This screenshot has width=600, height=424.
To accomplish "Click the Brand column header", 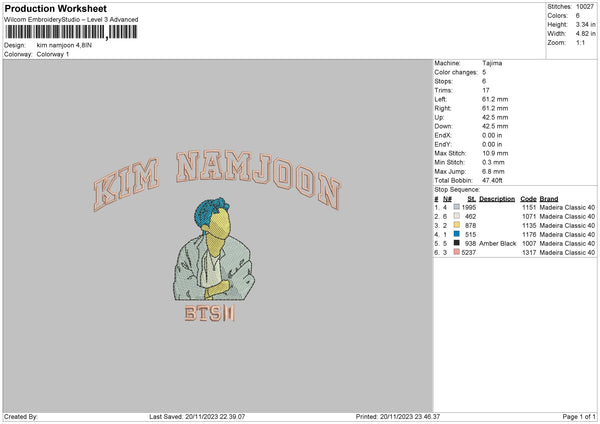I will click(549, 199).
